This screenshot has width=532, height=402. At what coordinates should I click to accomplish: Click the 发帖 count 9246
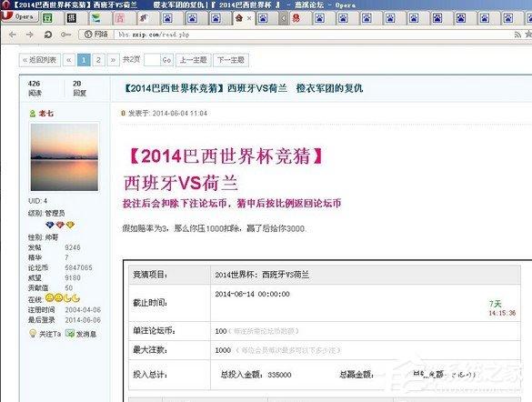pos(73,247)
